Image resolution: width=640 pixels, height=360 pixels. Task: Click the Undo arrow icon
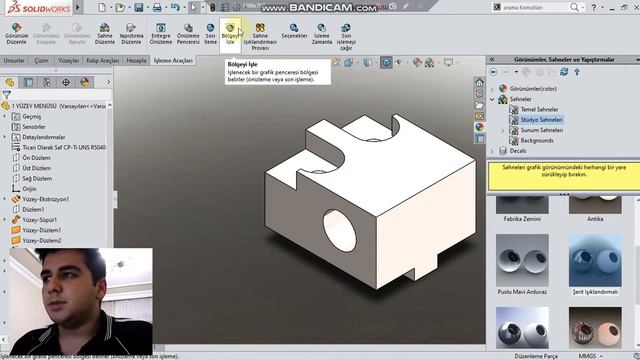pyautogui.click(x=175, y=7)
